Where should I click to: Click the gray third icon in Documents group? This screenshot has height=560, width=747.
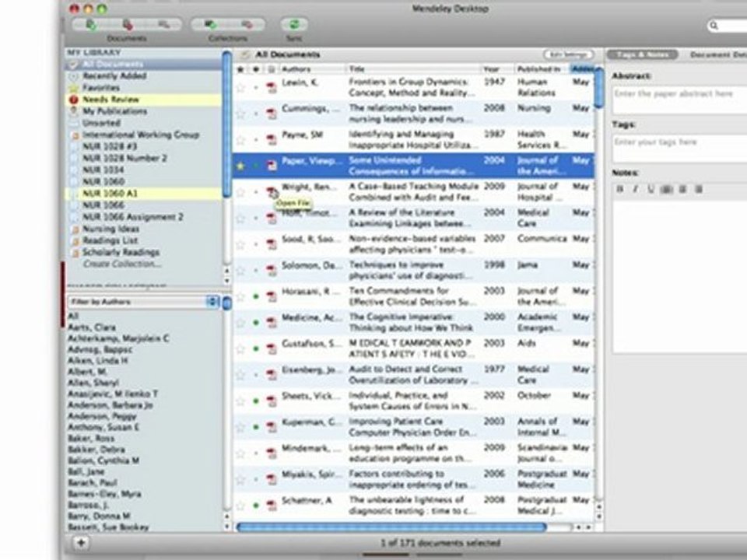(x=163, y=25)
